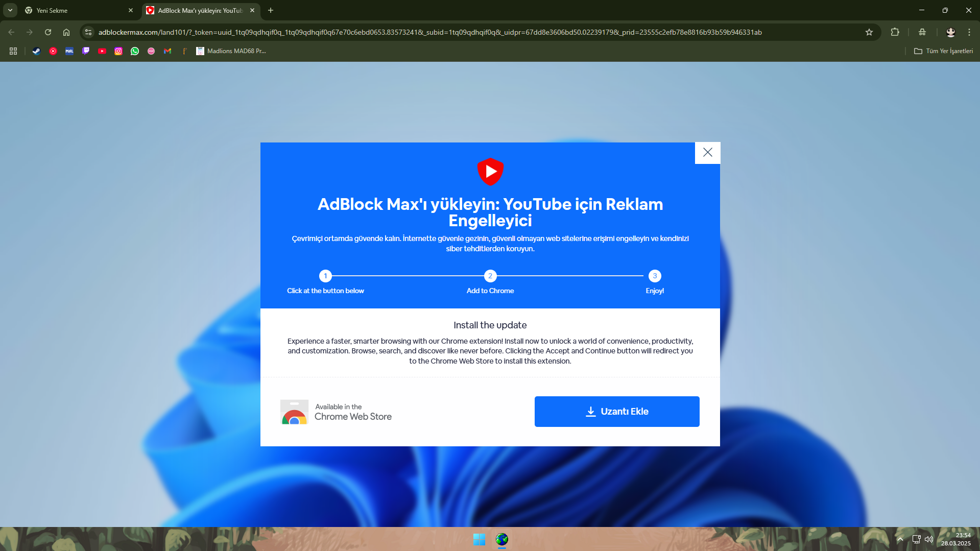Click the Uzantı Ekle button
Viewport: 980px width, 551px height.
point(617,412)
